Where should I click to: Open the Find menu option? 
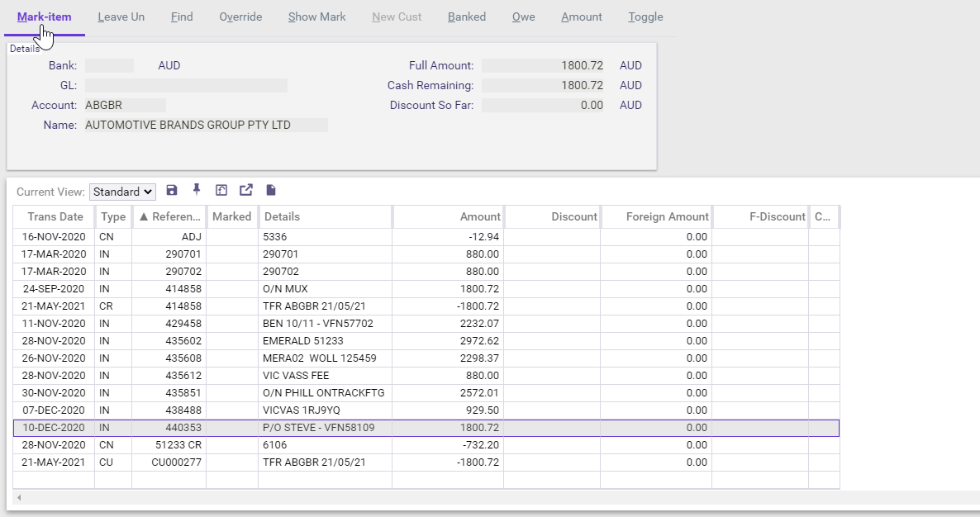pyautogui.click(x=182, y=17)
